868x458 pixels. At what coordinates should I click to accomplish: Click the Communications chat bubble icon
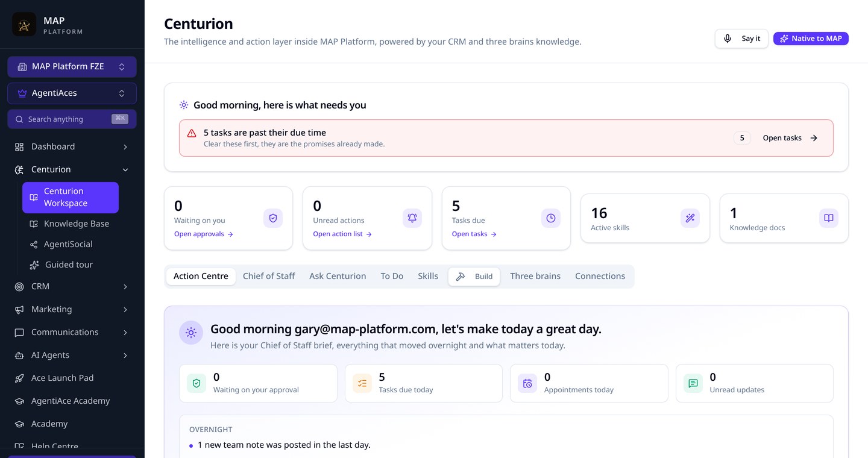(x=19, y=332)
